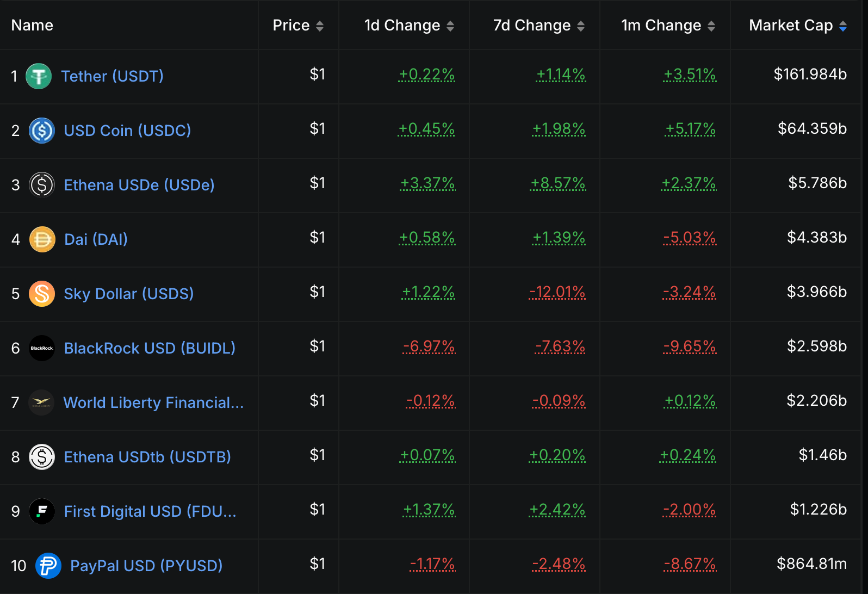The width and height of the screenshot is (868, 594).
Task: Open the PayPal USD (PYUSD) page
Action: (x=145, y=566)
